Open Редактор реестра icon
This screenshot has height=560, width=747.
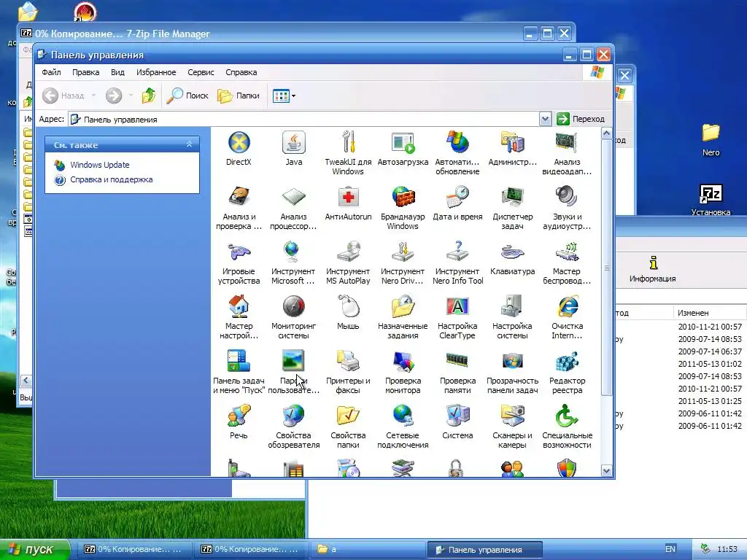tap(567, 362)
